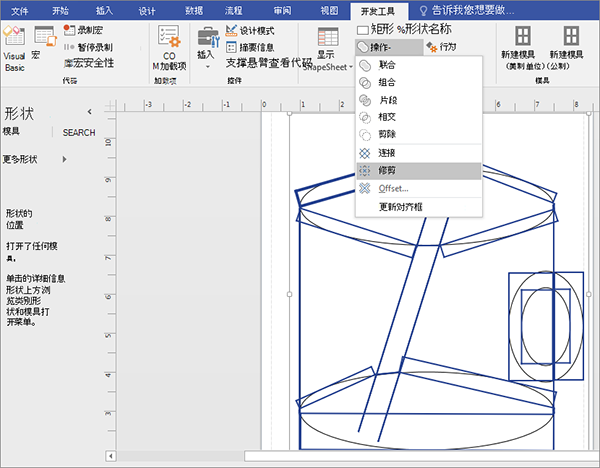
Task: Choose the 相交 intersect operation
Action: pos(386,117)
